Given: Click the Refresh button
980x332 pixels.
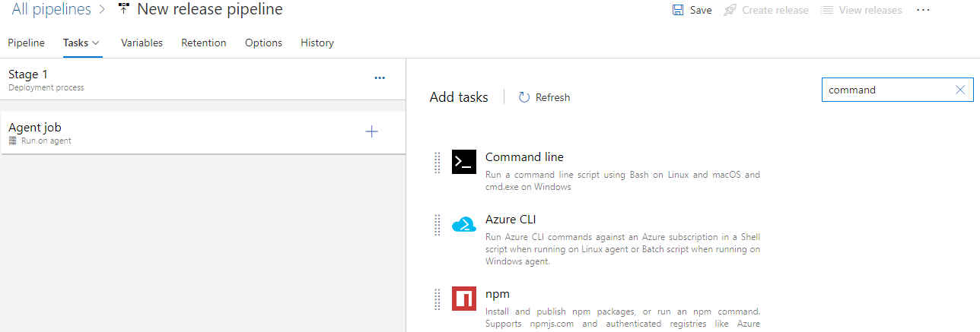Looking at the screenshot, I should pyautogui.click(x=544, y=97).
